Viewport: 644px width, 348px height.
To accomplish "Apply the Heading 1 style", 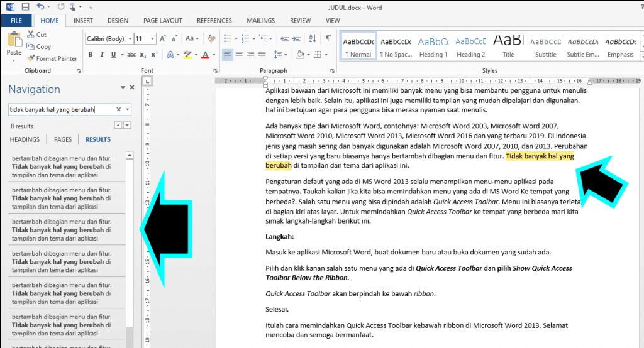I will coord(433,46).
